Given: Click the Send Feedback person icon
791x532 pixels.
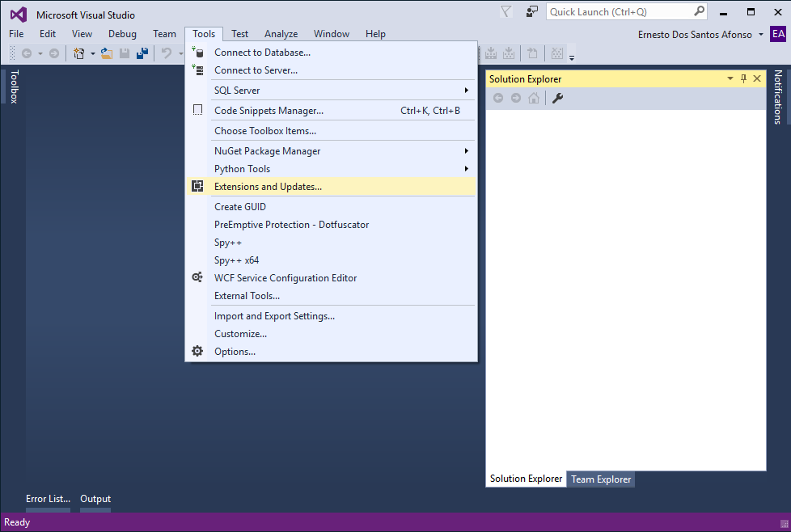Looking at the screenshot, I should (531, 11).
